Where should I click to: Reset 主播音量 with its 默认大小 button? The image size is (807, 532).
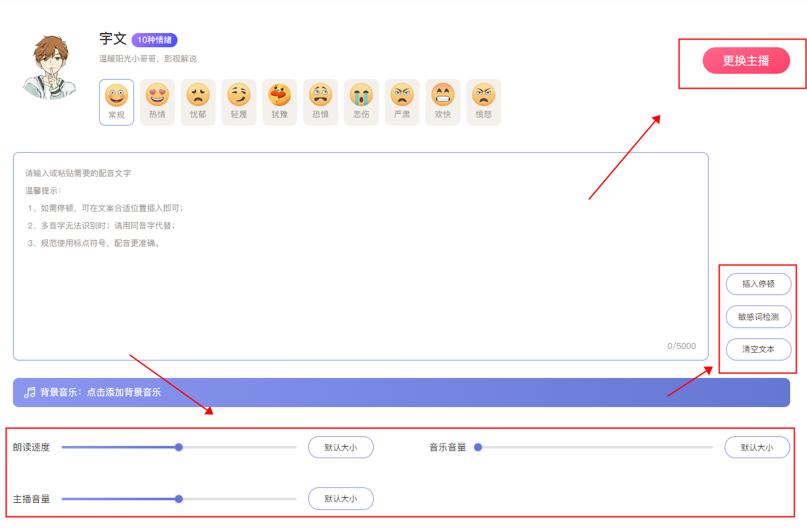click(341, 499)
